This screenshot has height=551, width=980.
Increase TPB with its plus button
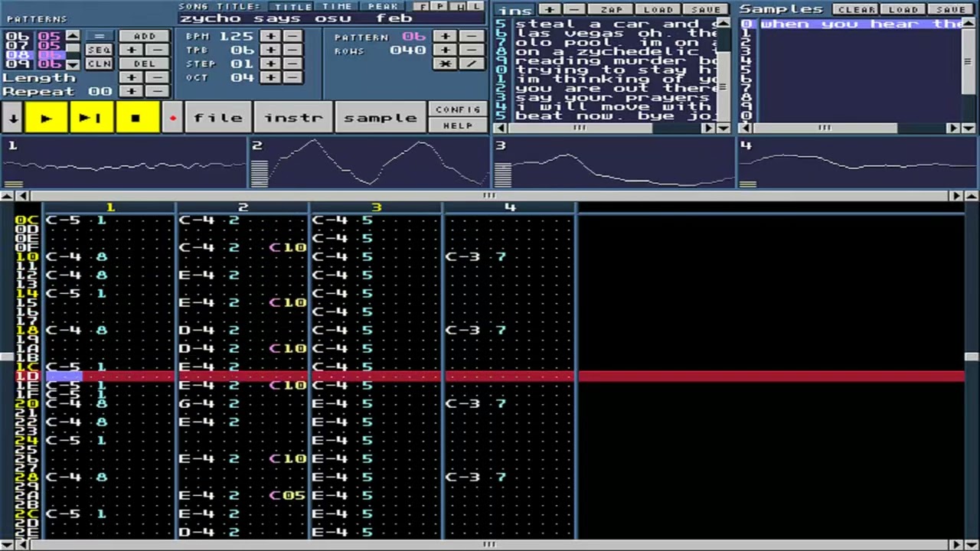[x=270, y=50]
